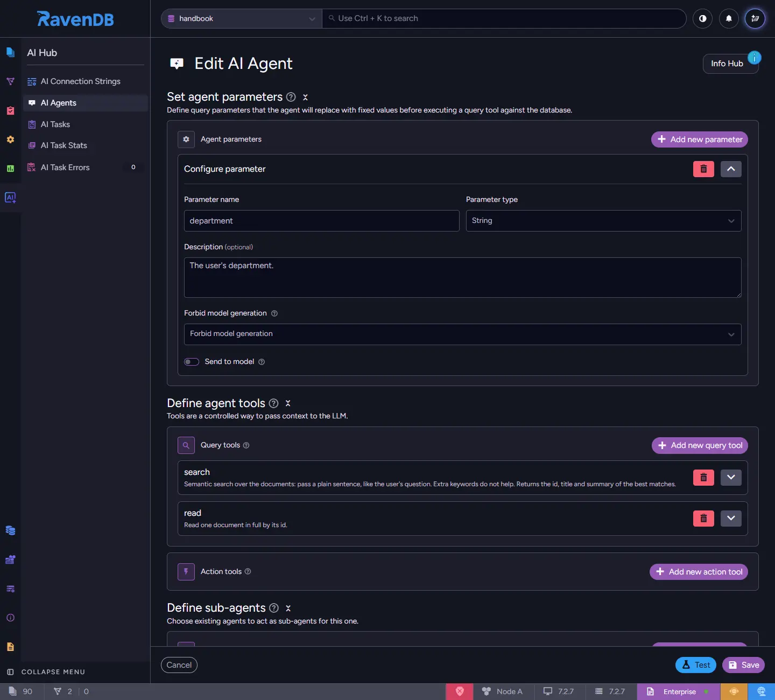The image size is (775, 700).
Task: Click the blue community globe icon in the status bar
Action: (x=762, y=691)
